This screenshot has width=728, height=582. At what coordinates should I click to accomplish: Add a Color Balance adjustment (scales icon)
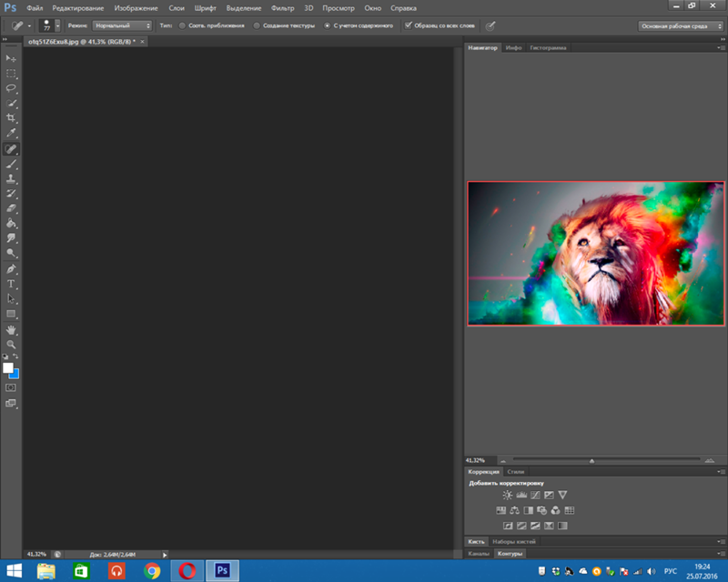pyautogui.click(x=514, y=510)
